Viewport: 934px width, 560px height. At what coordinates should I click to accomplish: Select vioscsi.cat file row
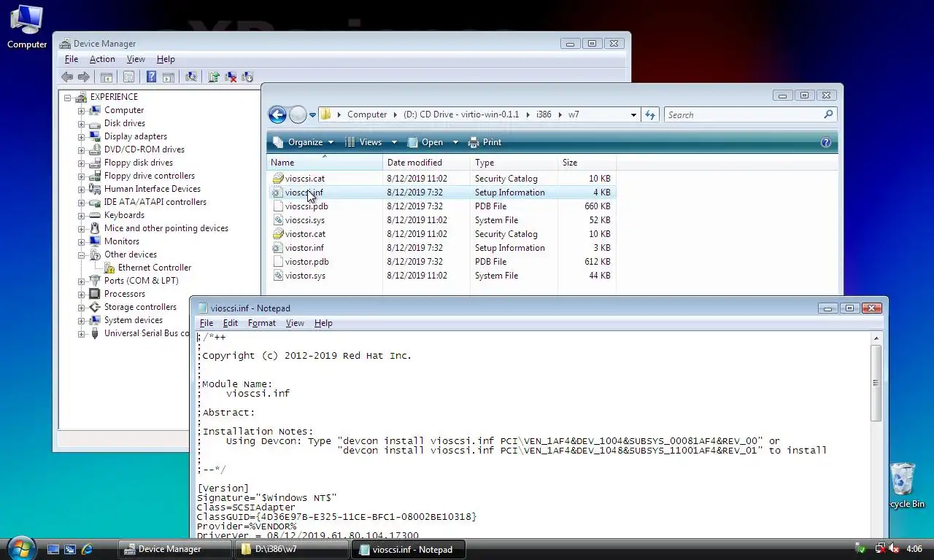pyautogui.click(x=442, y=179)
